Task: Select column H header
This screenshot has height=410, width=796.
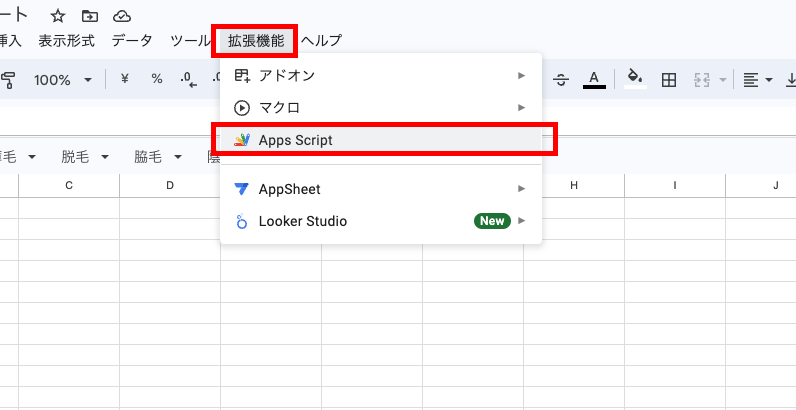Action: point(574,186)
